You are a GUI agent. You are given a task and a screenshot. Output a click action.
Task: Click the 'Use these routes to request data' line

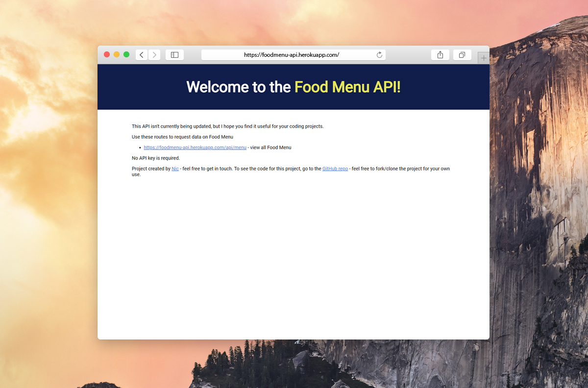click(182, 137)
